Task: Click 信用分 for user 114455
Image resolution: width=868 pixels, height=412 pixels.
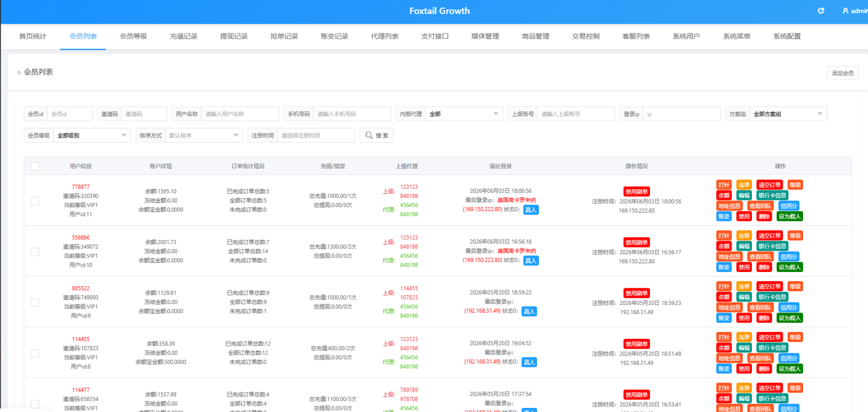Action: (x=788, y=358)
